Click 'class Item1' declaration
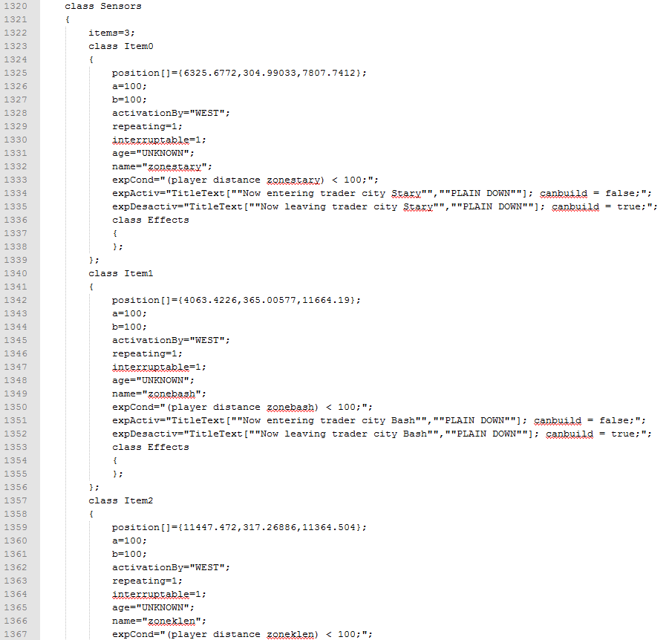 121,273
